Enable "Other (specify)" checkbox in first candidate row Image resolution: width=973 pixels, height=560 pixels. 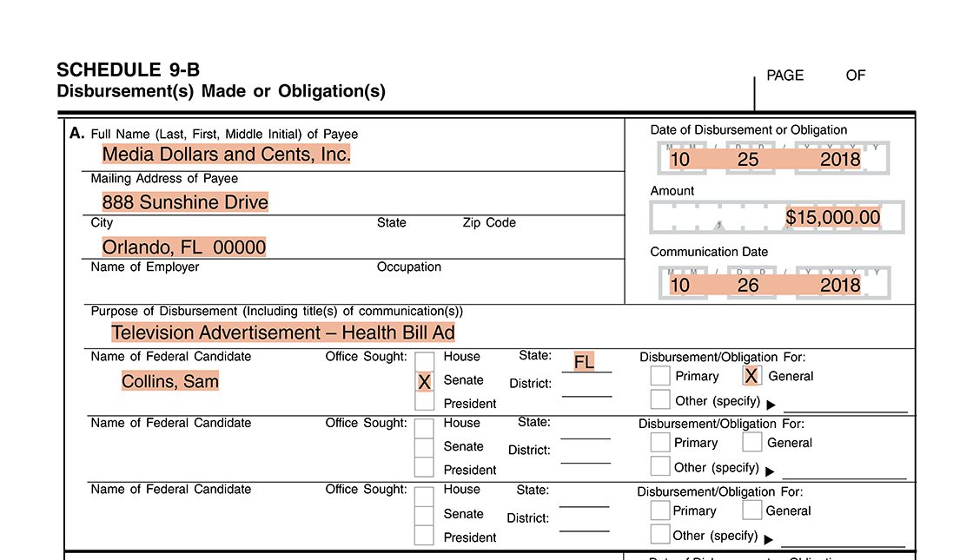[660, 400]
